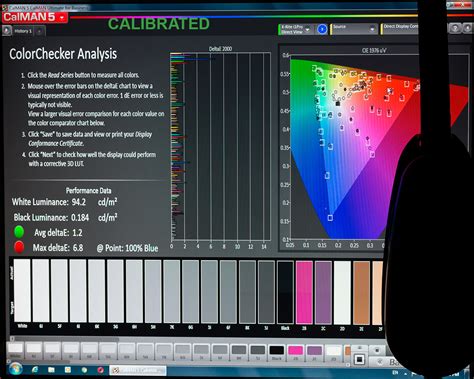
Task: Click the "Avg deltaE: 1.2" reading
Action: [x=58, y=233]
